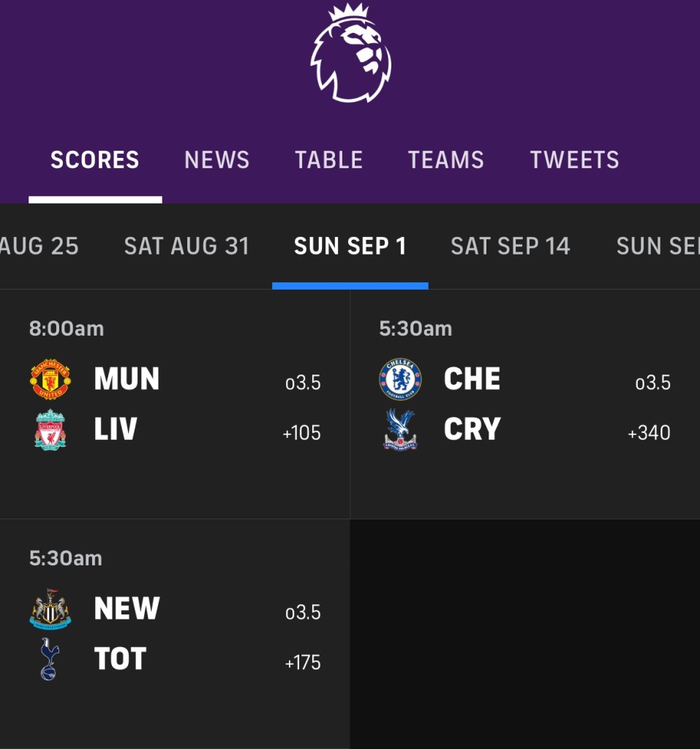Select the Scores tab

[x=94, y=160]
